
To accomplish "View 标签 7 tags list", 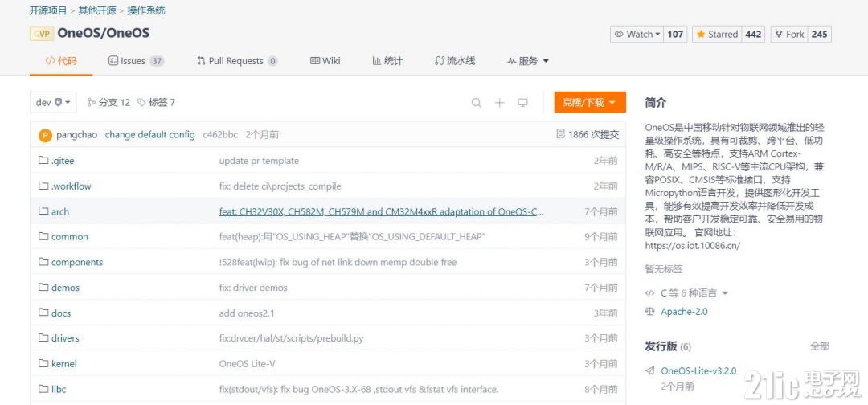I will (156, 102).
